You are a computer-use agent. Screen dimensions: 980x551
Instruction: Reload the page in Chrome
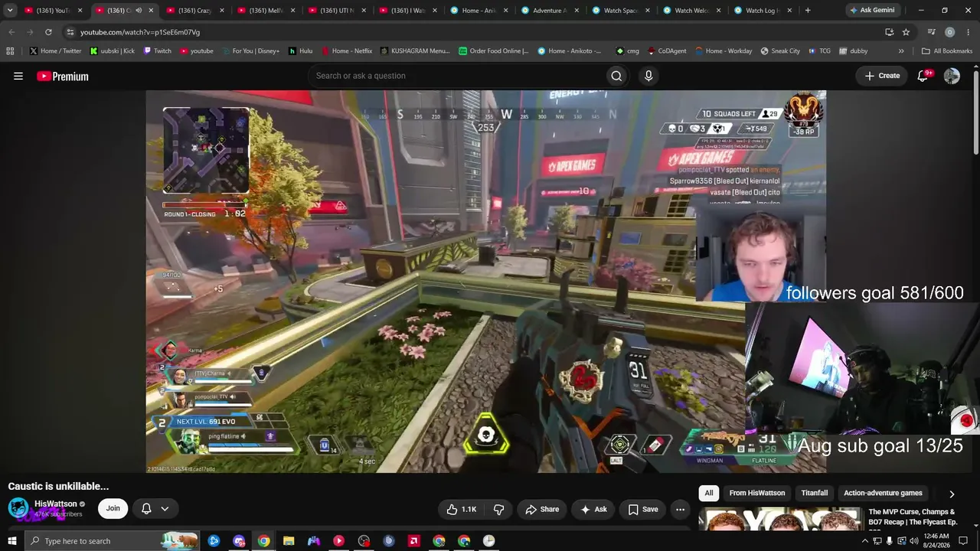(48, 32)
